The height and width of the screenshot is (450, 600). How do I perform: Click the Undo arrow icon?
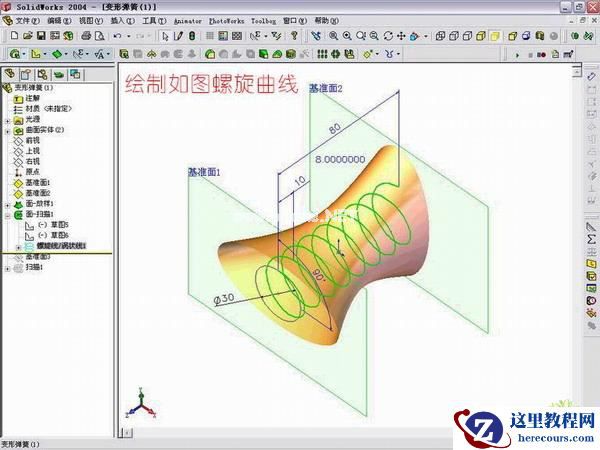[117, 36]
